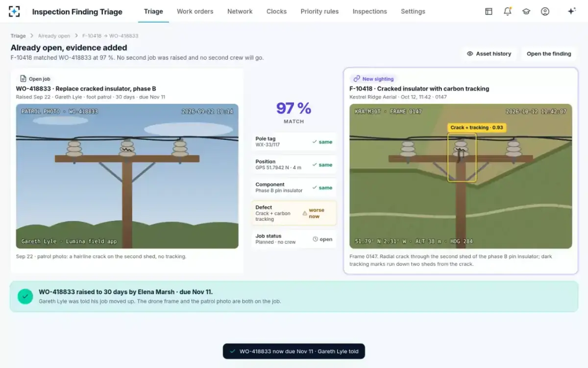Image resolution: width=588 pixels, height=368 pixels.
Task: Click the Kestrel Ridge Aerial metadata line
Action: [398, 97]
